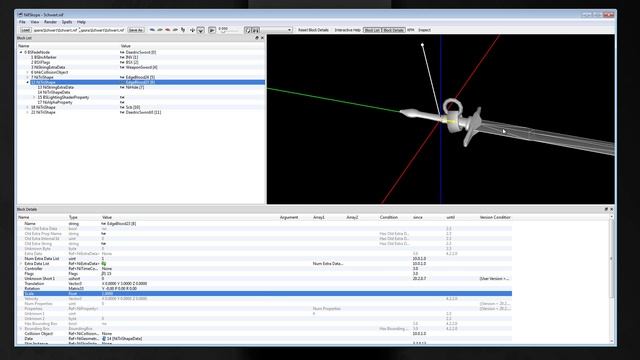Click the Load button

(25, 30)
